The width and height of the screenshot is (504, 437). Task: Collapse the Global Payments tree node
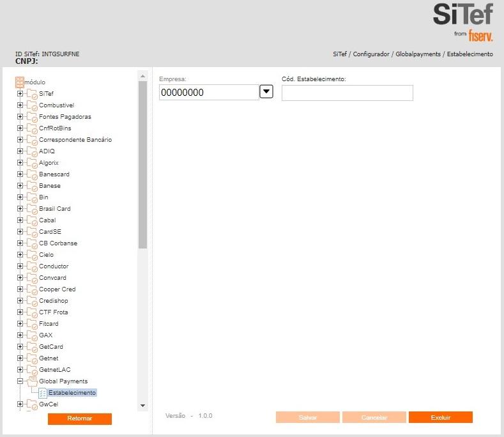[x=20, y=381]
